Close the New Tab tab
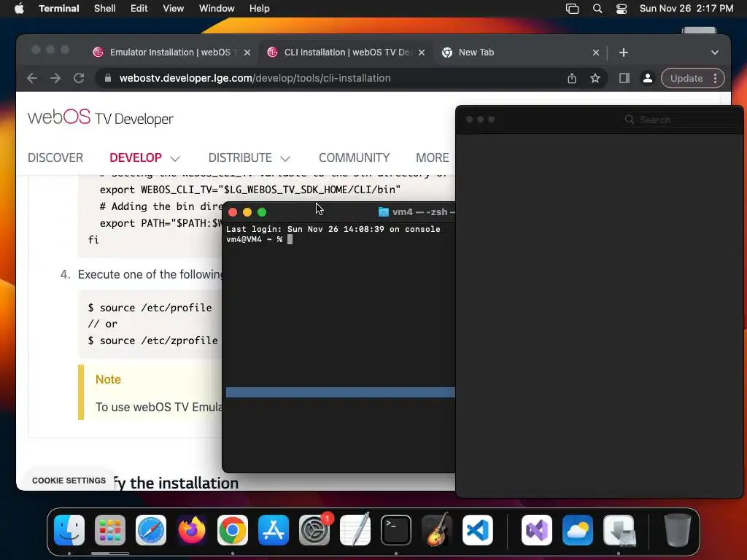This screenshot has height=560, width=747. (595, 52)
